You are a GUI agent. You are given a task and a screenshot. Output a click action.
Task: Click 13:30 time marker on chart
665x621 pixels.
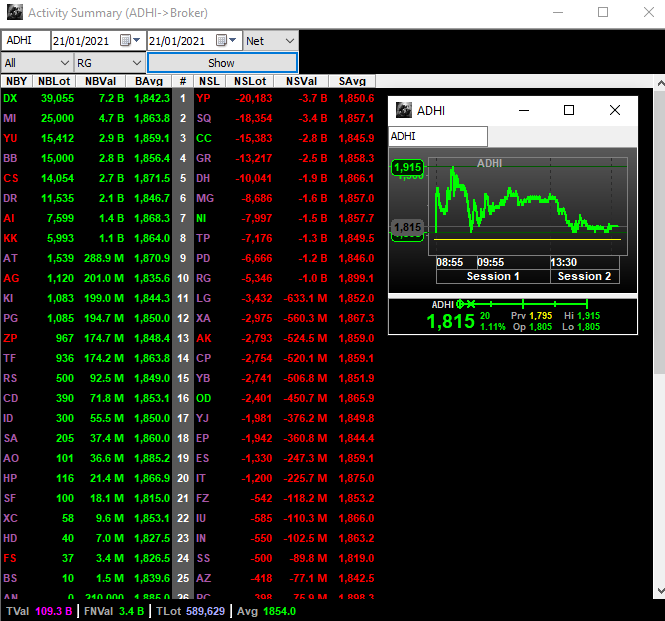click(x=564, y=262)
